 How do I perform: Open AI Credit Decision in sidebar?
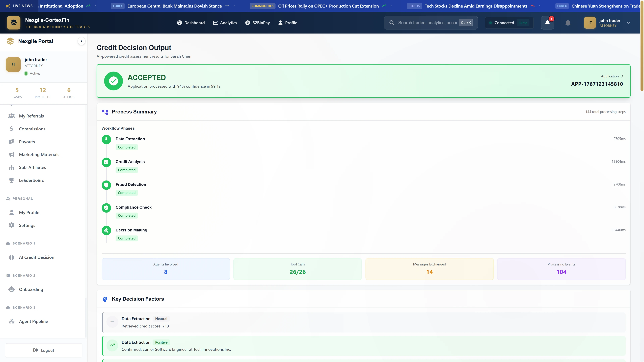pos(37,257)
